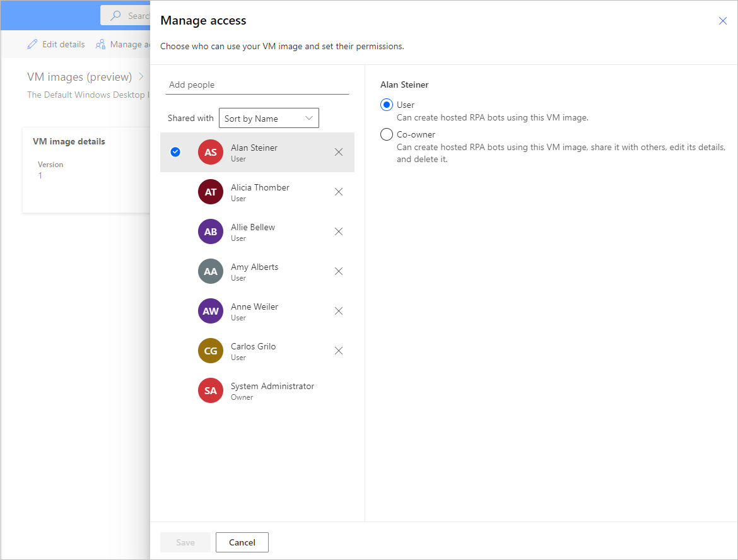738x560 pixels.
Task: Click the VM images (preview) breadcrumb
Action: click(79, 77)
